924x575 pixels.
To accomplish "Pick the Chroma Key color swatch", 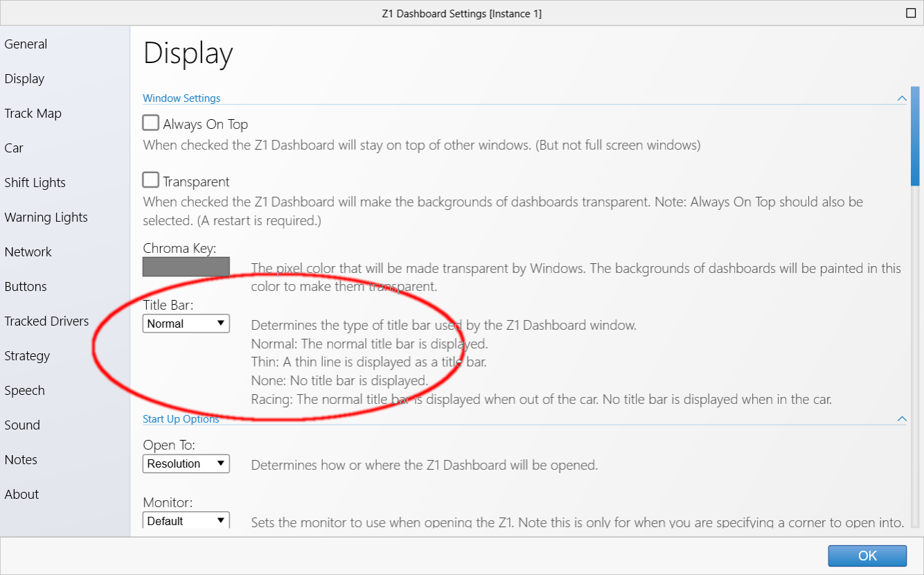I will point(186,267).
